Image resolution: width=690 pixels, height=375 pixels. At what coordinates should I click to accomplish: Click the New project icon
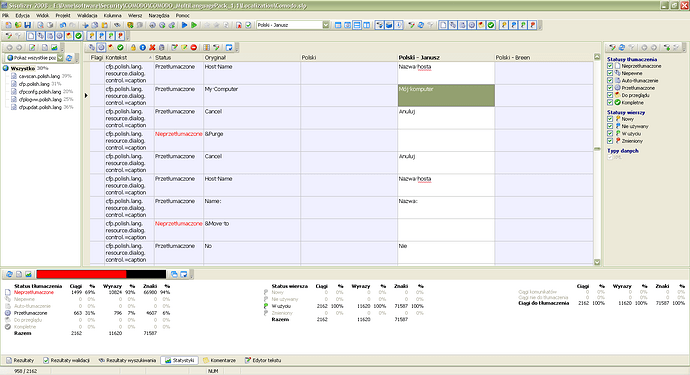coord(8,25)
